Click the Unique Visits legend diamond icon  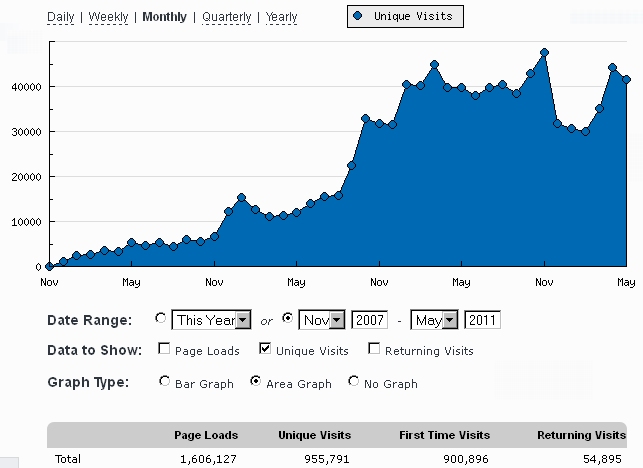(357, 17)
